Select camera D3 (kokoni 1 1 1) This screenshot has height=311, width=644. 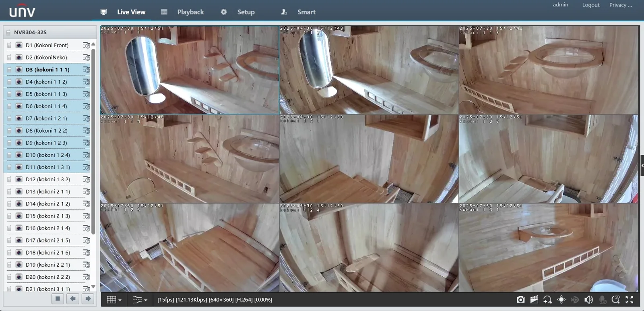47,69
